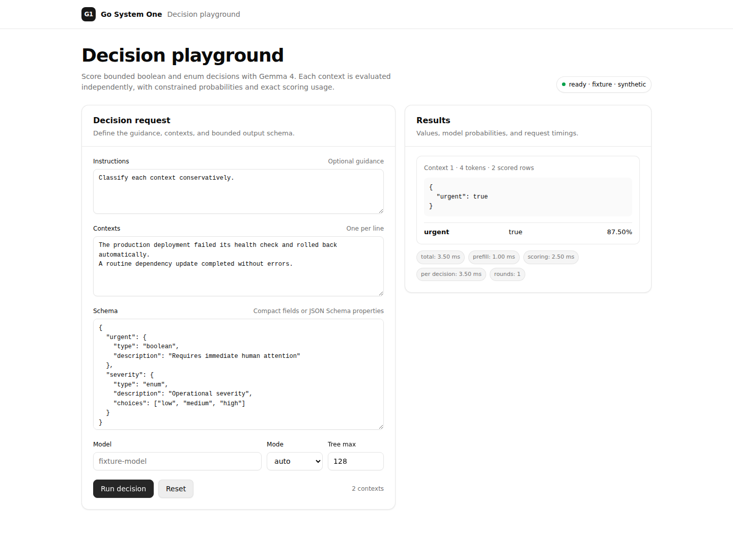Click the urgent field name in results row
Screen dimensions: 733x560
(x=437, y=232)
